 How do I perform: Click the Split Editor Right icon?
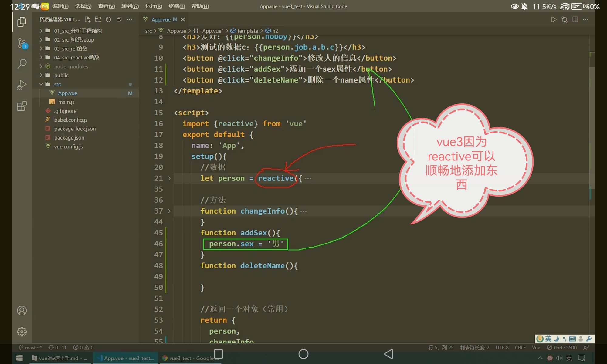(575, 19)
